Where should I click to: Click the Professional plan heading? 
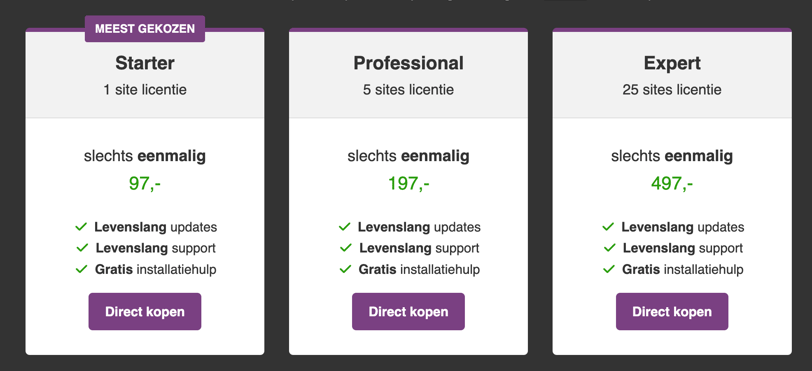[409, 63]
